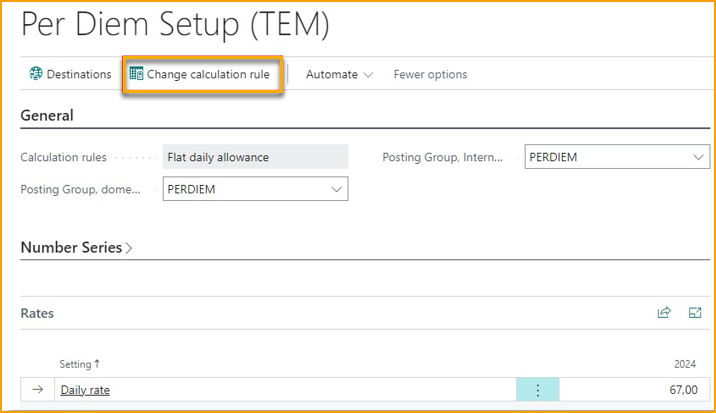Click the Change calculation rule table icon
The image size is (716, 413).
[x=136, y=74]
